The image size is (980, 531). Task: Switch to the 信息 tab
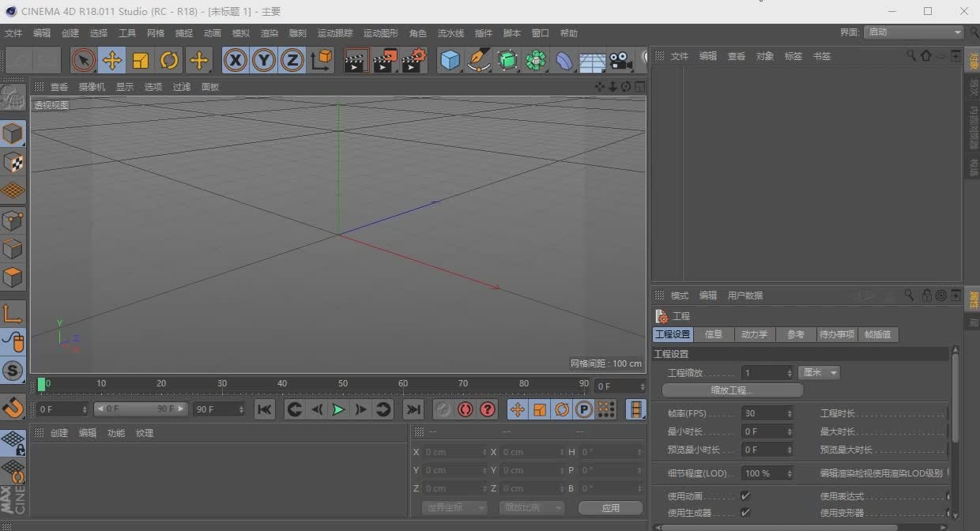[x=714, y=334]
